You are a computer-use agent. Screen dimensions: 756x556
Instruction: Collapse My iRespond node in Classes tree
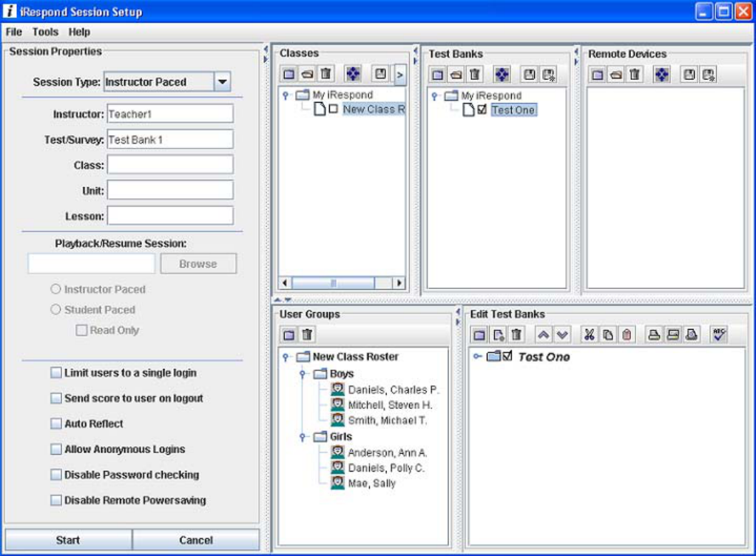pyautogui.click(x=286, y=95)
